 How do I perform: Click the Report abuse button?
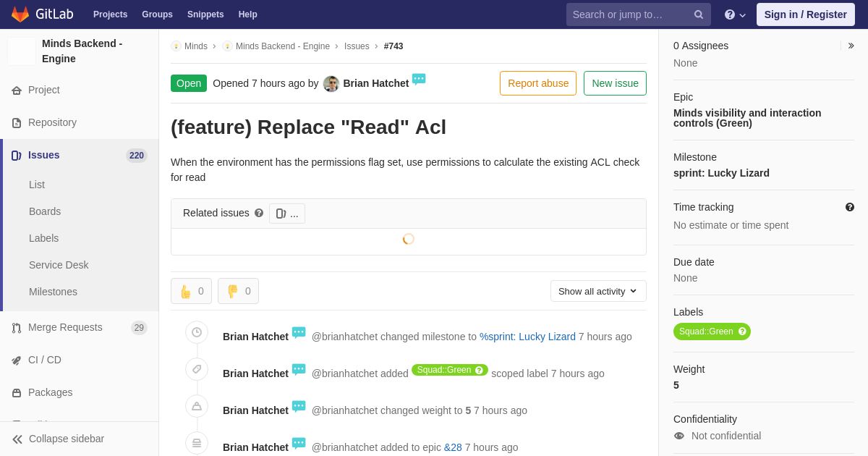pyautogui.click(x=538, y=83)
